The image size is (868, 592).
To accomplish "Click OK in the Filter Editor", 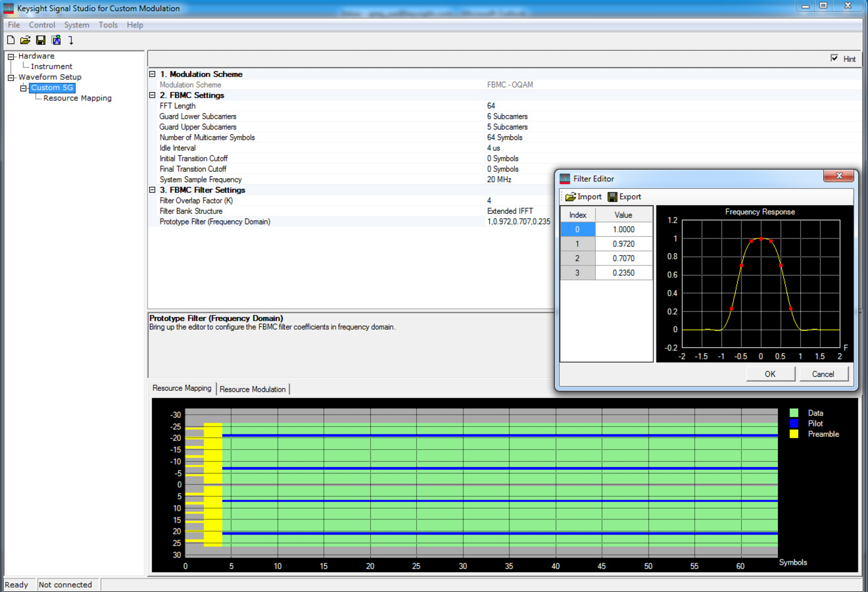I will click(x=770, y=374).
